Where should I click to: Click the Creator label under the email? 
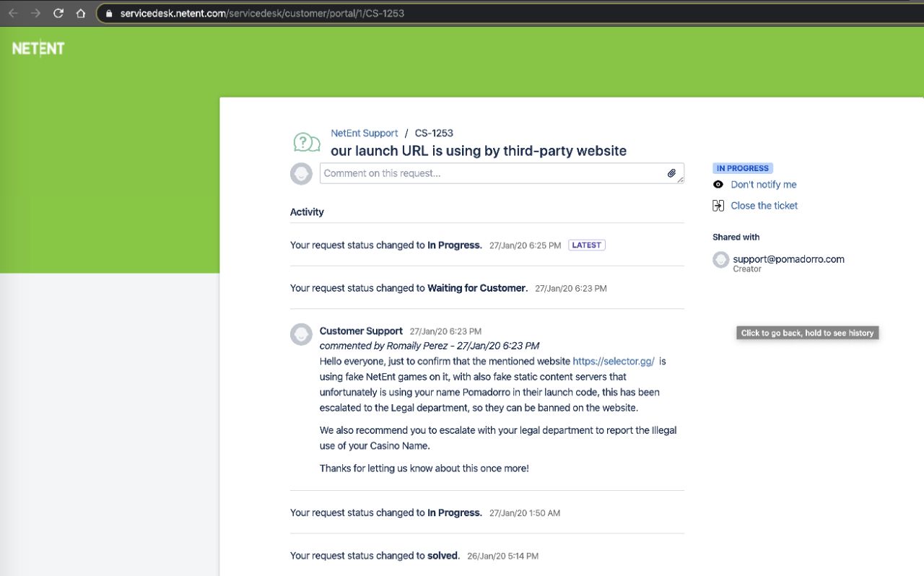(x=747, y=269)
